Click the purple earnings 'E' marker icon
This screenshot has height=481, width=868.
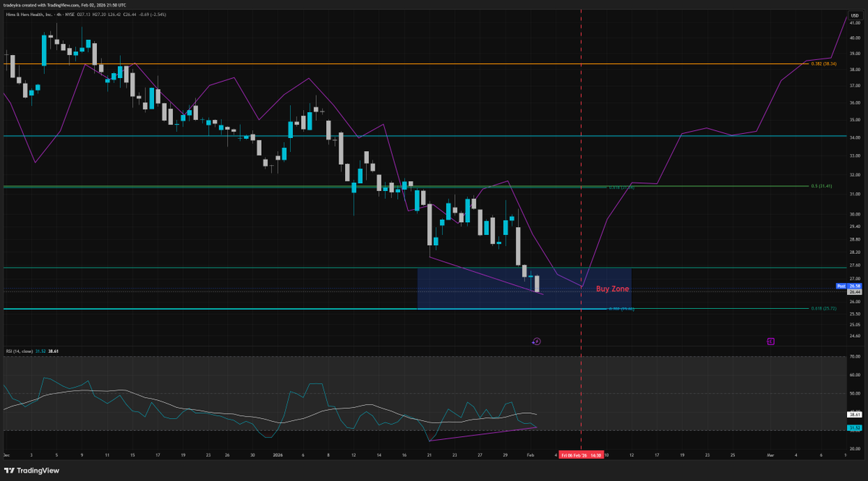pyautogui.click(x=770, y=341)
